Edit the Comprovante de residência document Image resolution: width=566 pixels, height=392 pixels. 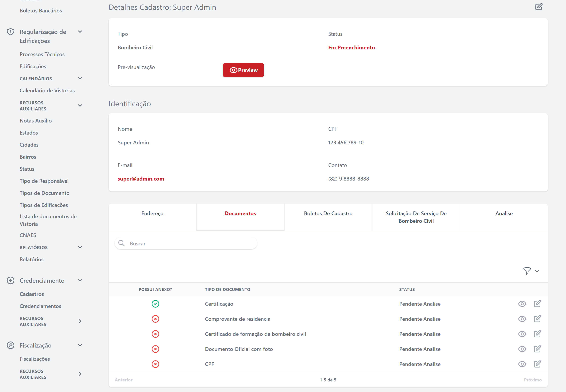(x=537, y=319)
